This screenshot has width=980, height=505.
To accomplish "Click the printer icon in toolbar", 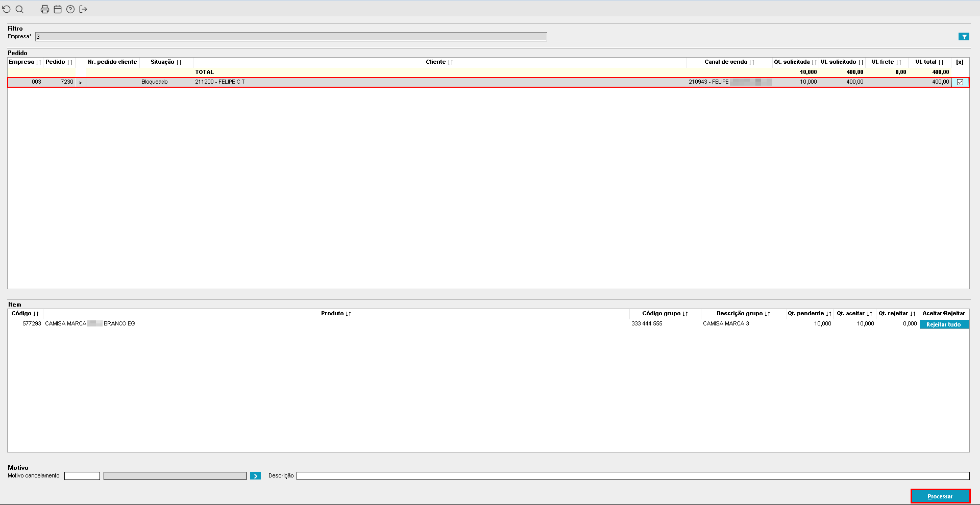I will (x=45, y=9).
